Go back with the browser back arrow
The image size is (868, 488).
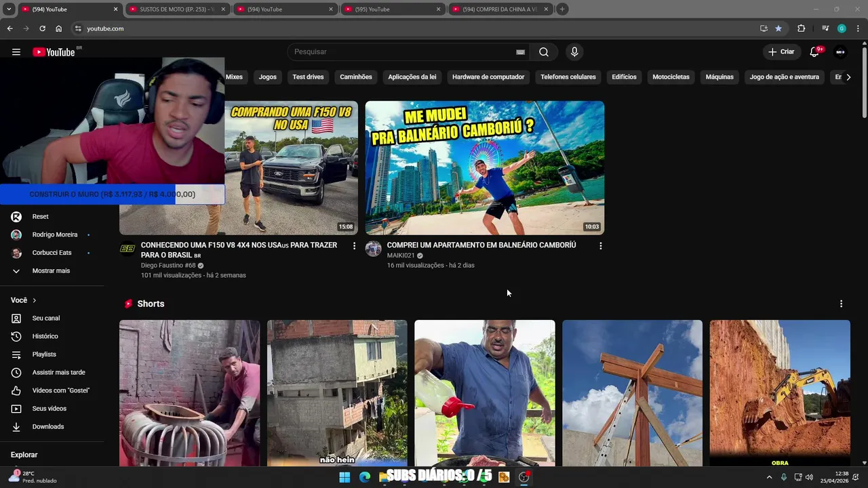[9, 28]
